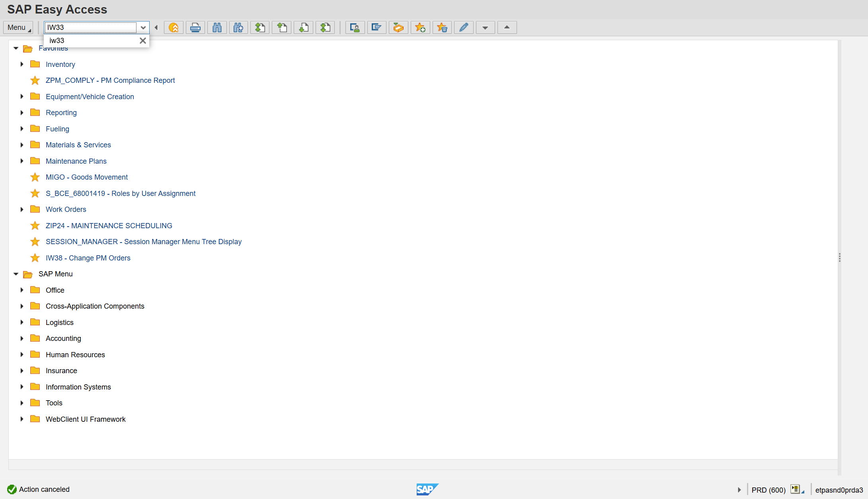Open transaction code history dropdown arrow
Image resolution: width=868 pixels, height=499 pixels.
tap(143, 27)
